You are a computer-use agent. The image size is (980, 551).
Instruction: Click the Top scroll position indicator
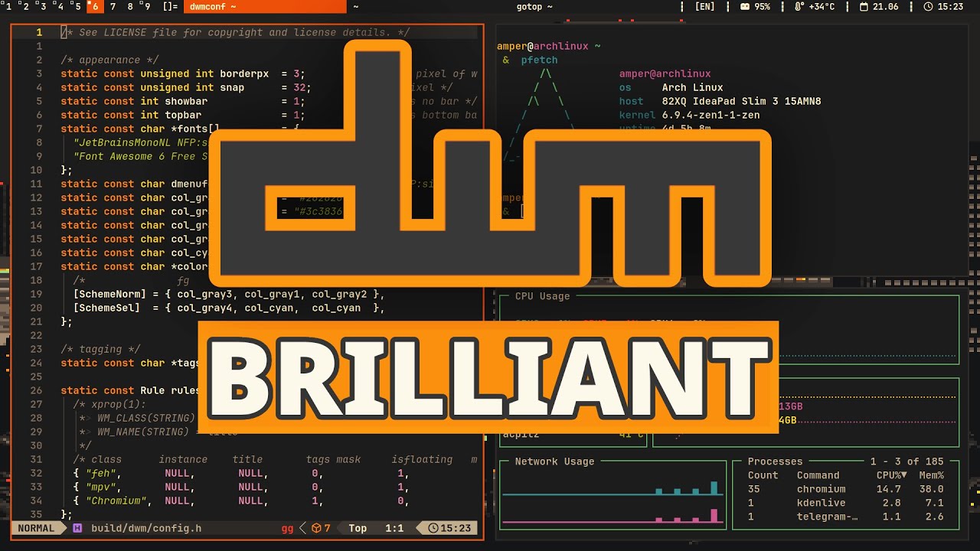click(x=358, y=528)
